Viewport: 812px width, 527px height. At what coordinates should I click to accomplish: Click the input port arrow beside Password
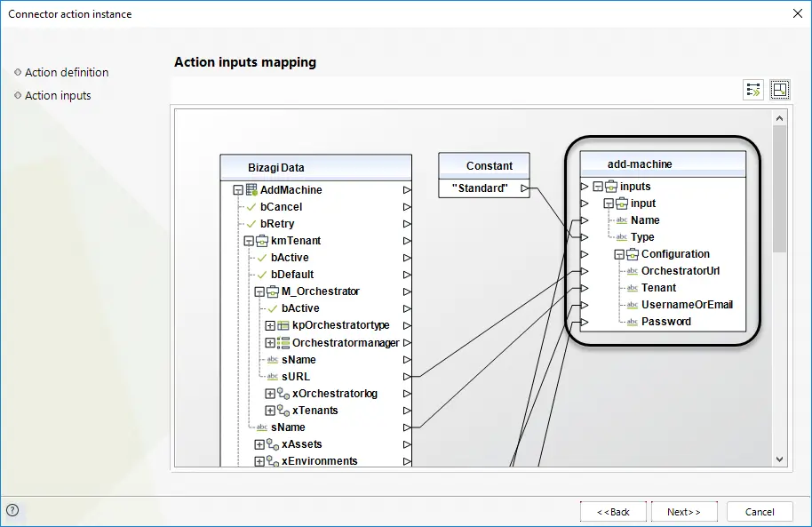point(585,322)
